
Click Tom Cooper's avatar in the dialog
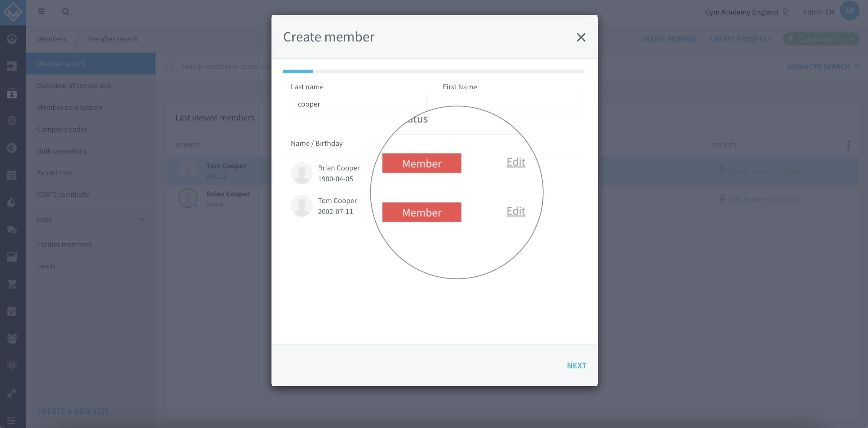tap(301, 206)
